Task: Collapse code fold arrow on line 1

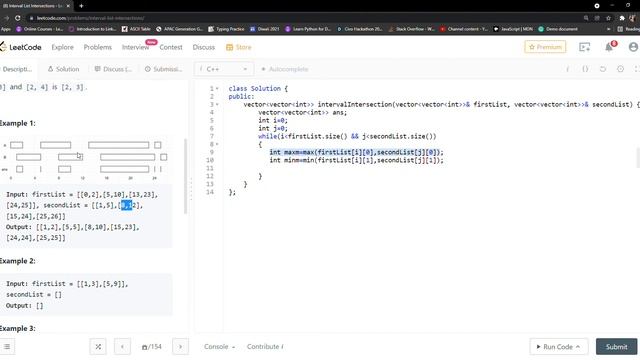Action: (217, 89)
